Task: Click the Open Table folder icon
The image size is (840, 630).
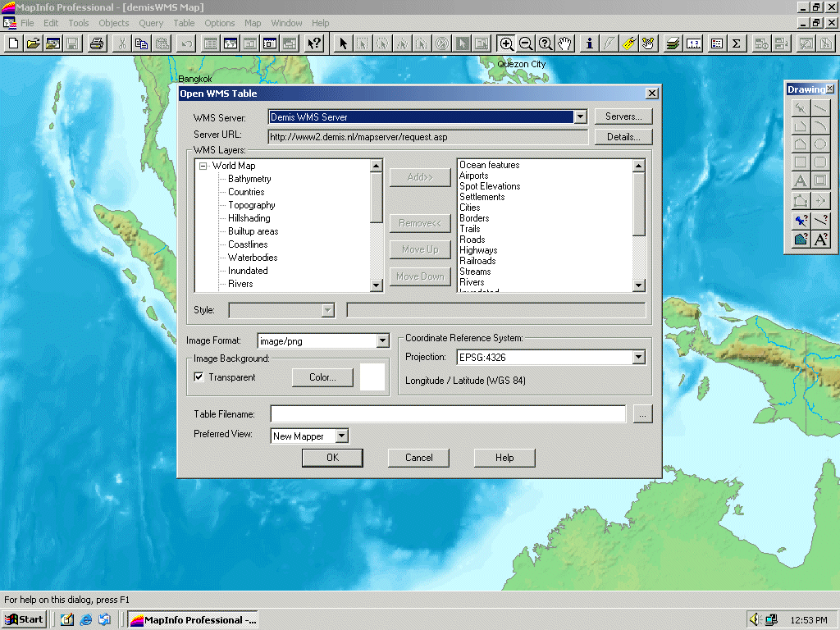Action: (33, 43)
